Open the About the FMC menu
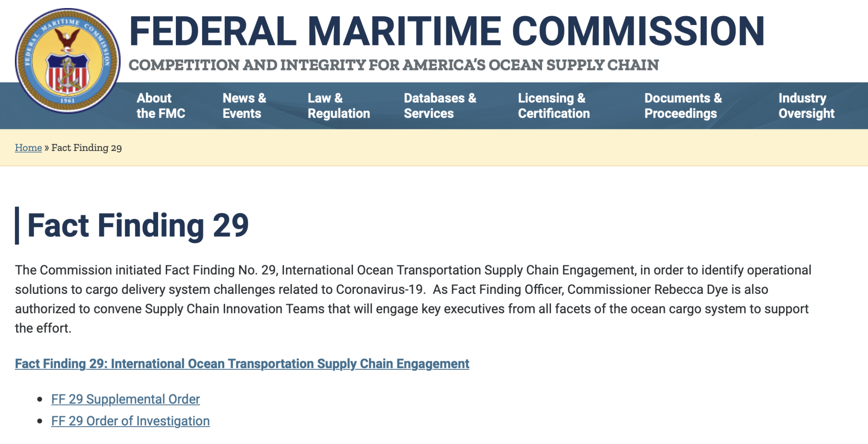This screenshot has width=868, height=444. pyautogui.click(x=161, y=106)
